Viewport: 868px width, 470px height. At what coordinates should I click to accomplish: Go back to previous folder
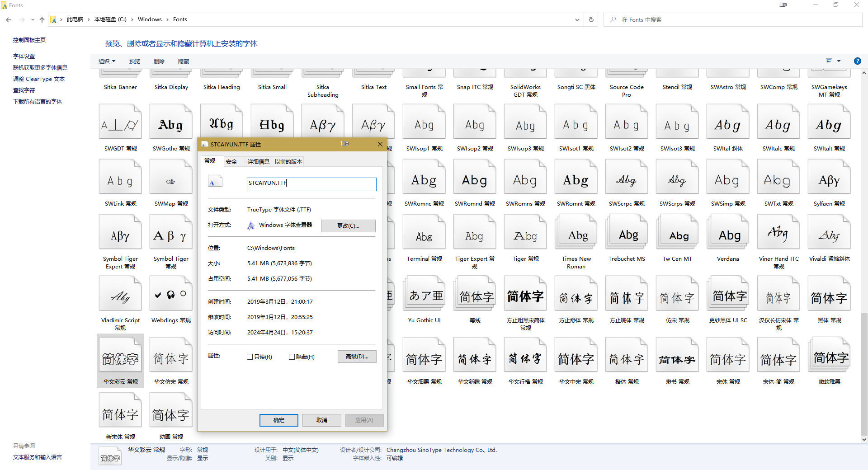[9, 19]
